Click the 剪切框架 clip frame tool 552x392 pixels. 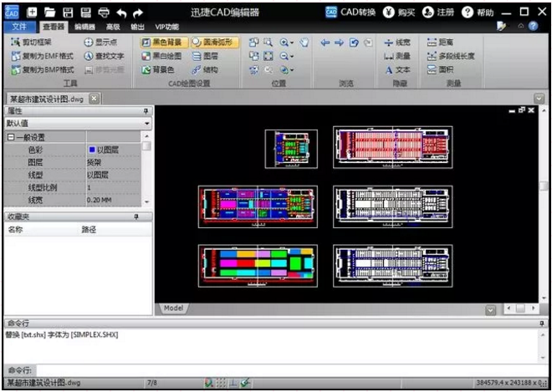click(x=31, y=43)
